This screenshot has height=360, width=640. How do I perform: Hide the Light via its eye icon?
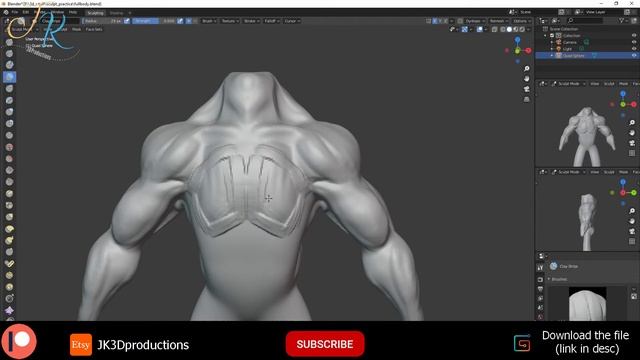pos(634,49)
